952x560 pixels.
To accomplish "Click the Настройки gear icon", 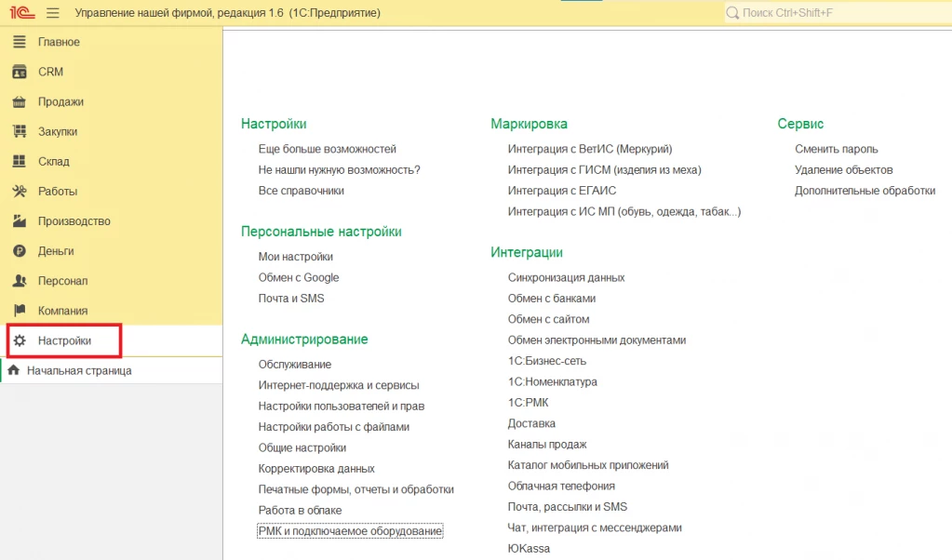I will [20, 340].
